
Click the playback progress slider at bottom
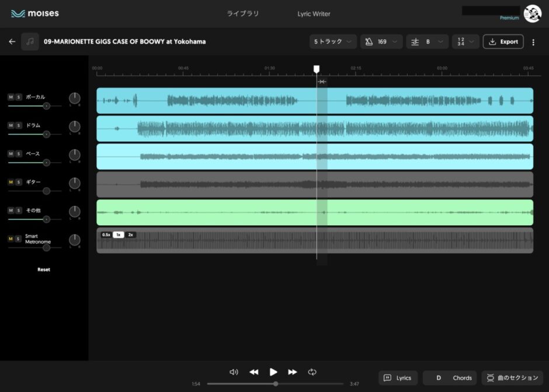click(x=276, y=384)
